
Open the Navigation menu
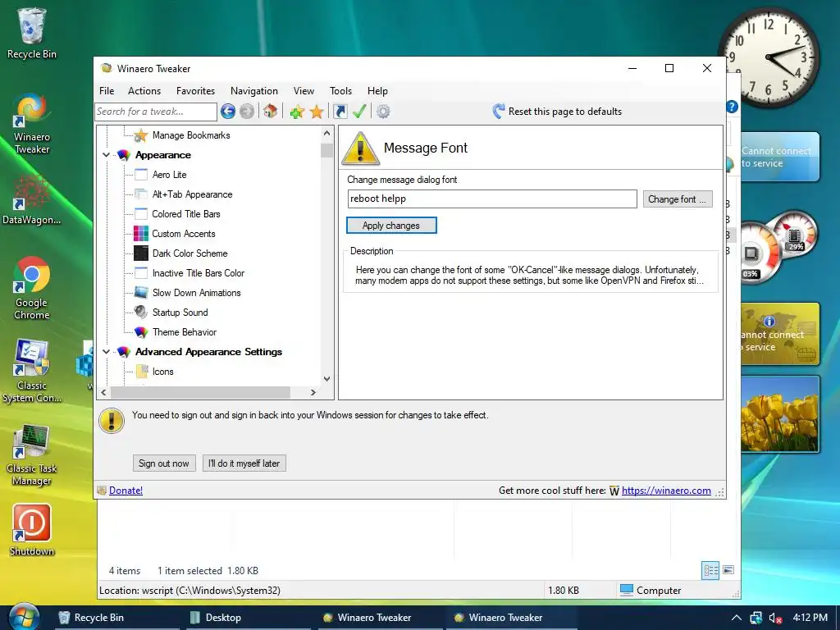tap(254, 90)
